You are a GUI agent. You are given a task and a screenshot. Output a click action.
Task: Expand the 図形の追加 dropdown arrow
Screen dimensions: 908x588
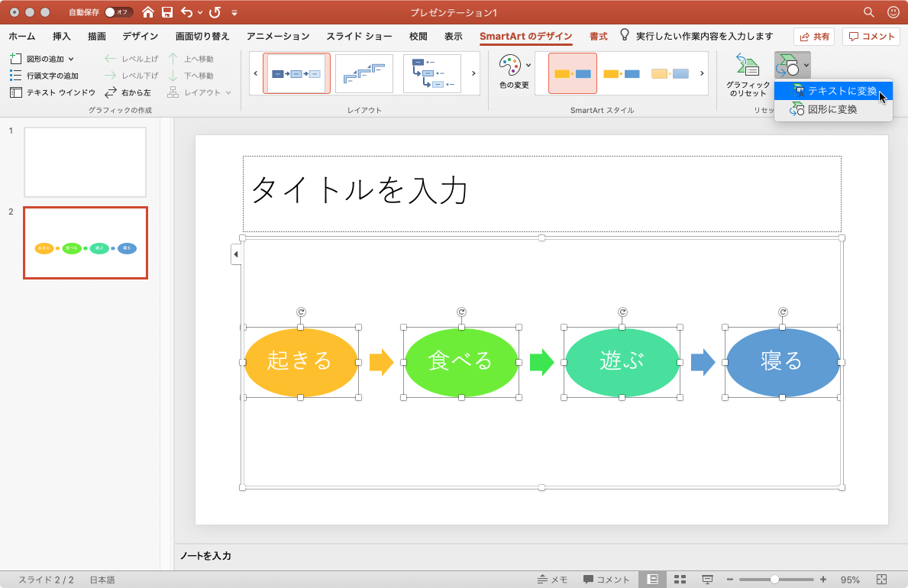click(71, 59)
